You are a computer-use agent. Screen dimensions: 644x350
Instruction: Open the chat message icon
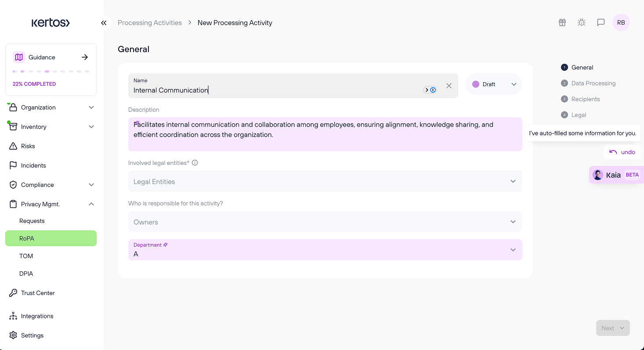601,22
